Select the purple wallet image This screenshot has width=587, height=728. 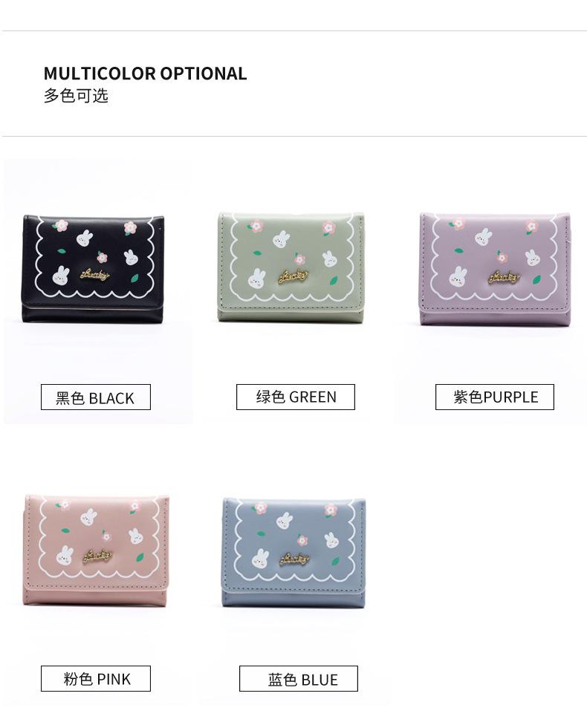pos(495,268)
